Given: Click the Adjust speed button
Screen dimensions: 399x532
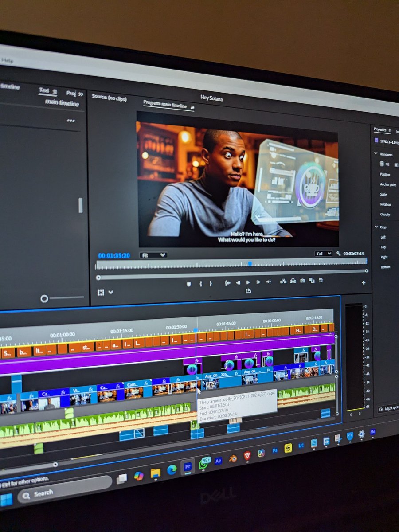Looking at the screenshot, I should (x=388, y=408).
